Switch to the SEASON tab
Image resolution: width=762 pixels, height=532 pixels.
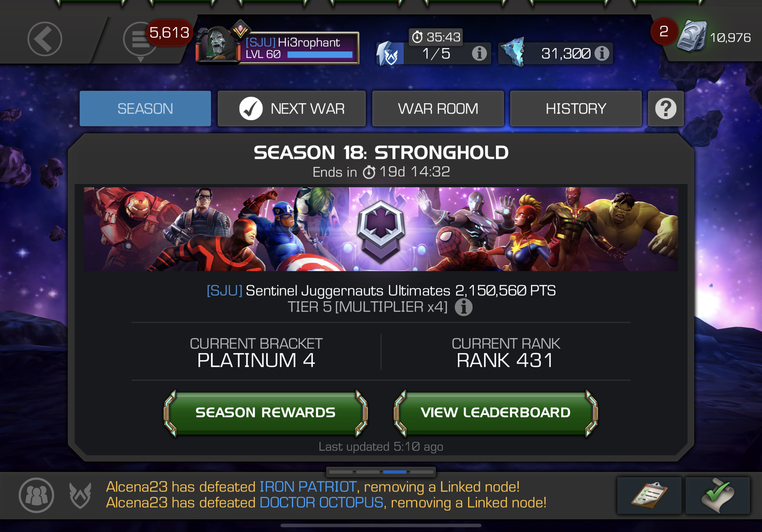145,108
